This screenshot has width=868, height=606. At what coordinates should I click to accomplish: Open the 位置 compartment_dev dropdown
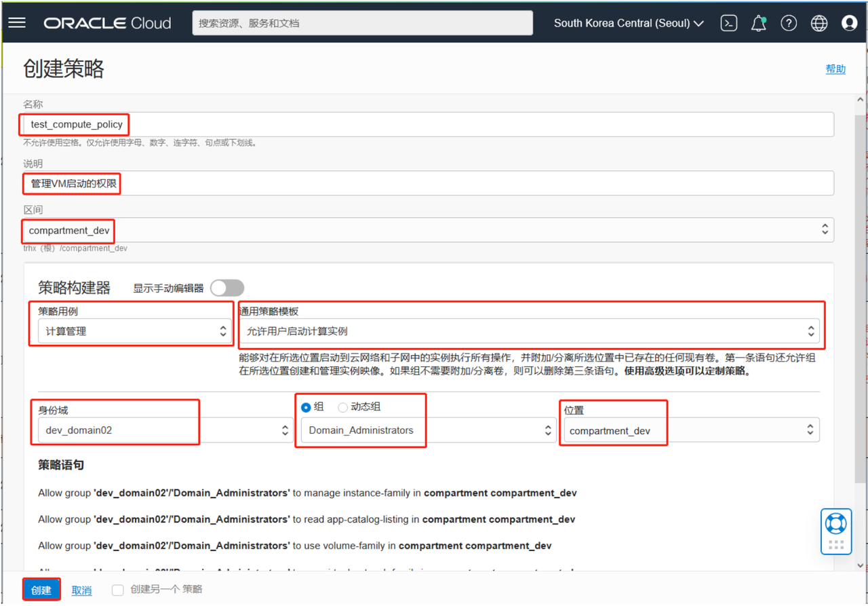tap(692, 430)
